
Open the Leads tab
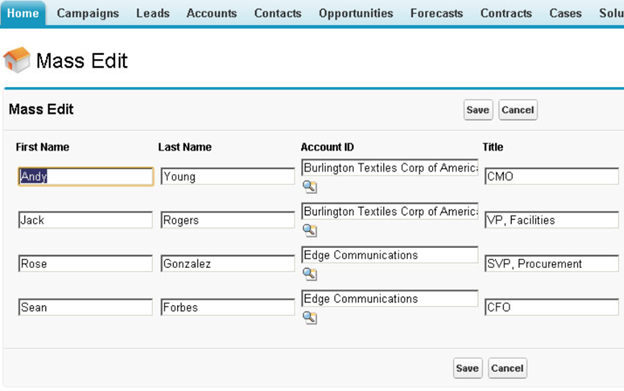tap(153, 13)
